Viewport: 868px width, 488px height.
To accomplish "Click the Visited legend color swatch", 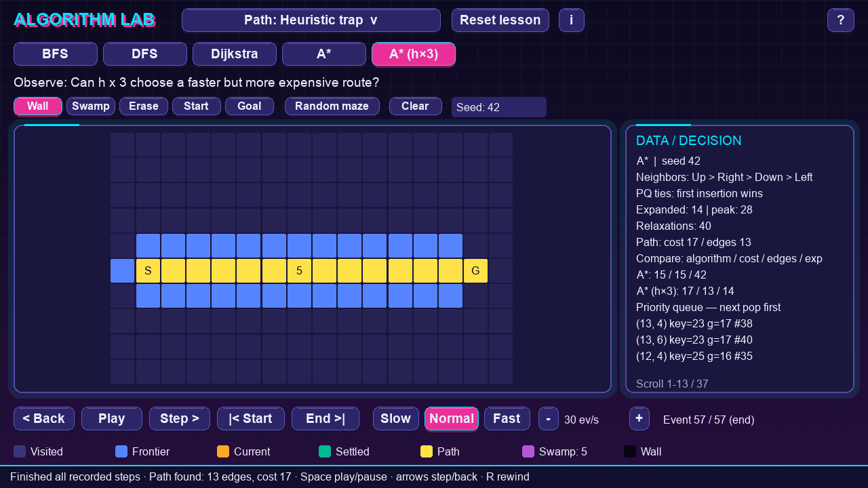I will [20, 451].
